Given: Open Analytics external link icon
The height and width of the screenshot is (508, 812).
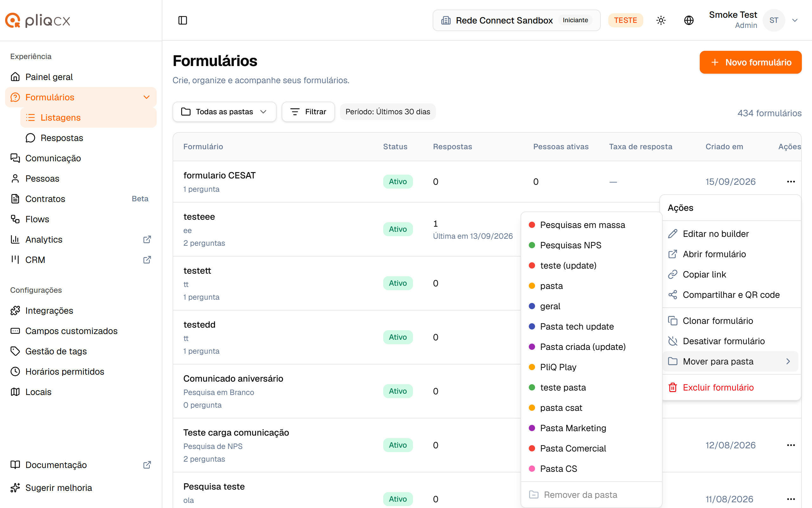Looking at the screenshot, I should tap(147, 239).
